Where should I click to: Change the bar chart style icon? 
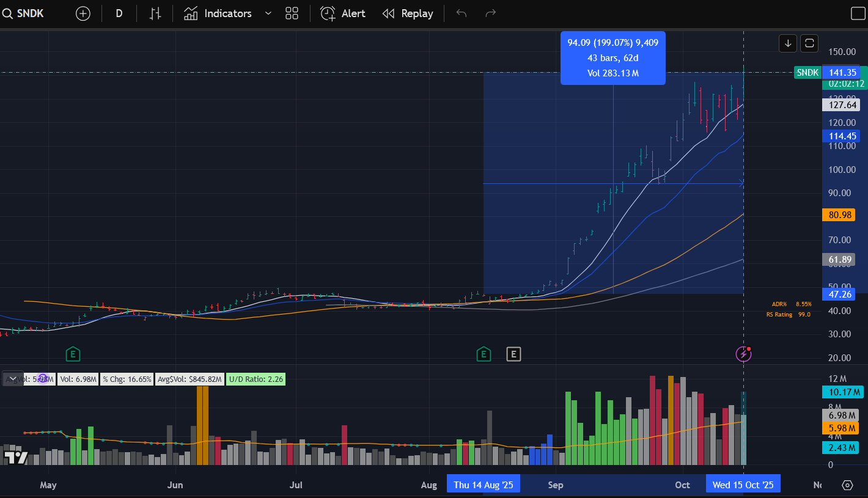(x=155, y=13)
